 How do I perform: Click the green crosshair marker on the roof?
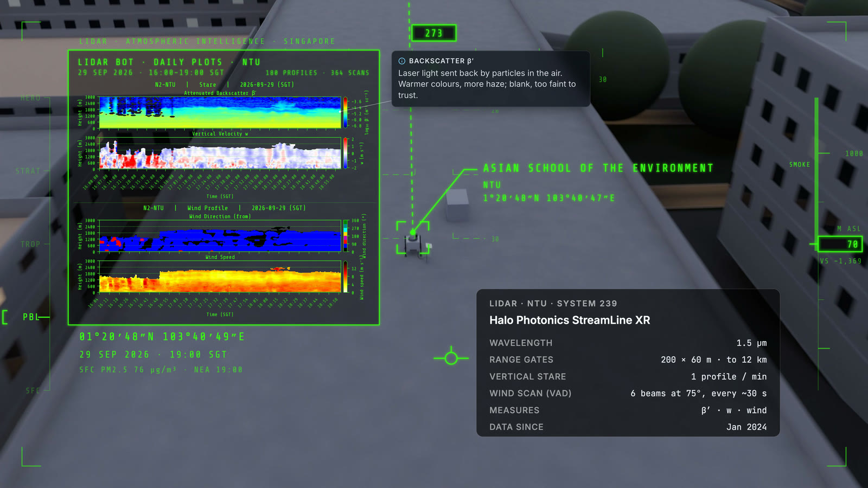451,358
